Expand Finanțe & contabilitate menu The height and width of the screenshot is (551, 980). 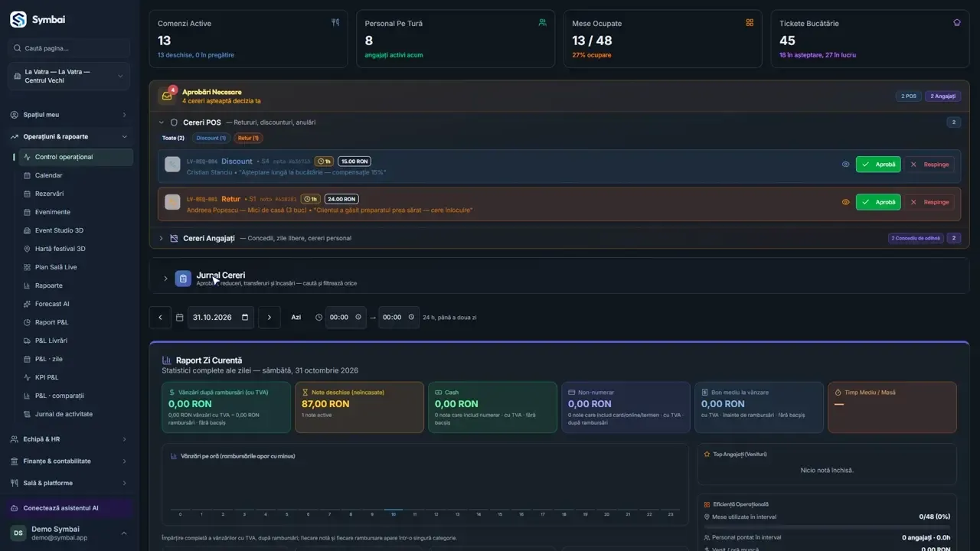[x=69, y=461]
